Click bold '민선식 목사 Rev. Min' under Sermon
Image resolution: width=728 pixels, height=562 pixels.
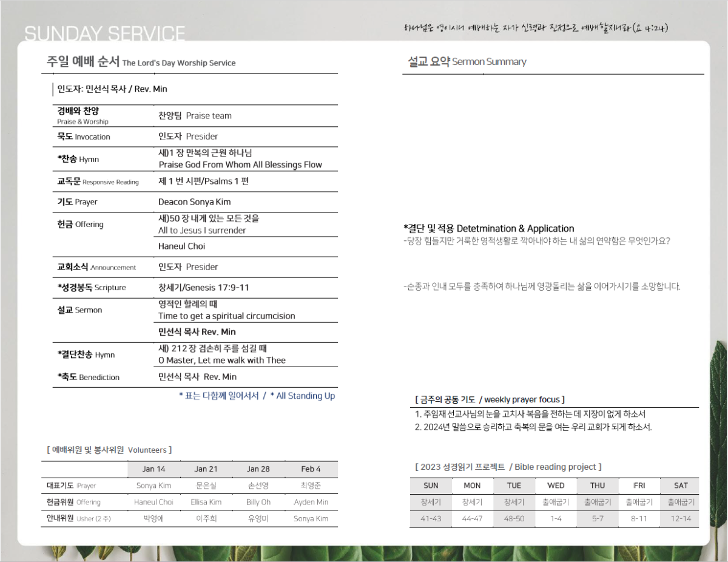197,331
